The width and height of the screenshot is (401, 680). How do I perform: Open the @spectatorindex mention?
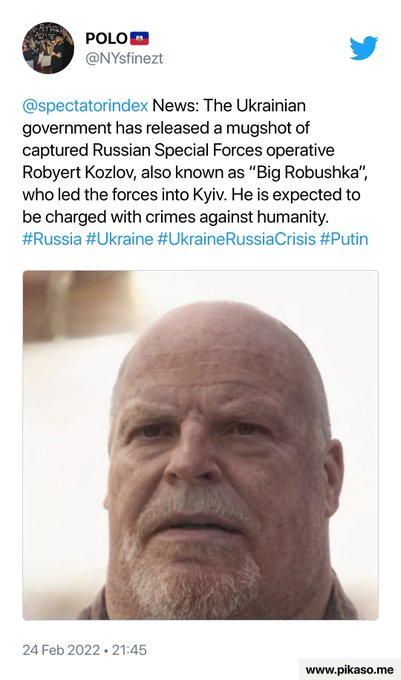click(85, 106)
